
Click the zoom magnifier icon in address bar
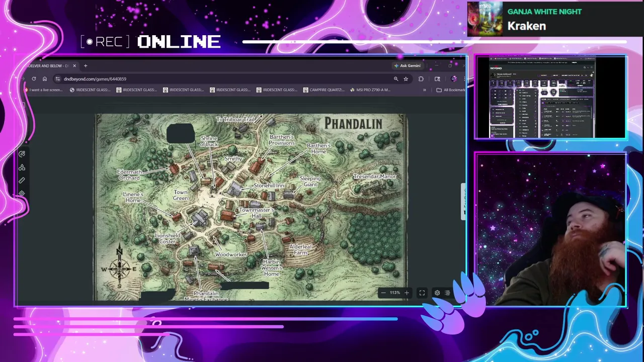396,79
